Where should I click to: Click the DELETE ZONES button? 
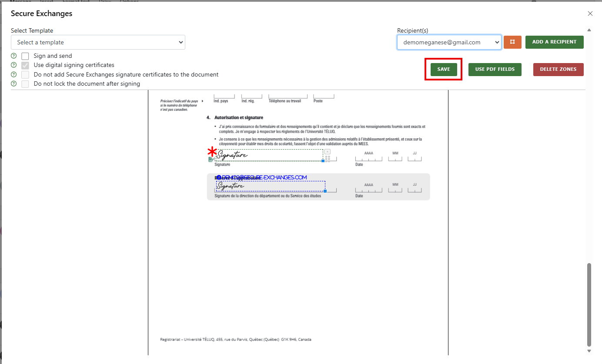click(x=559, y=69)
